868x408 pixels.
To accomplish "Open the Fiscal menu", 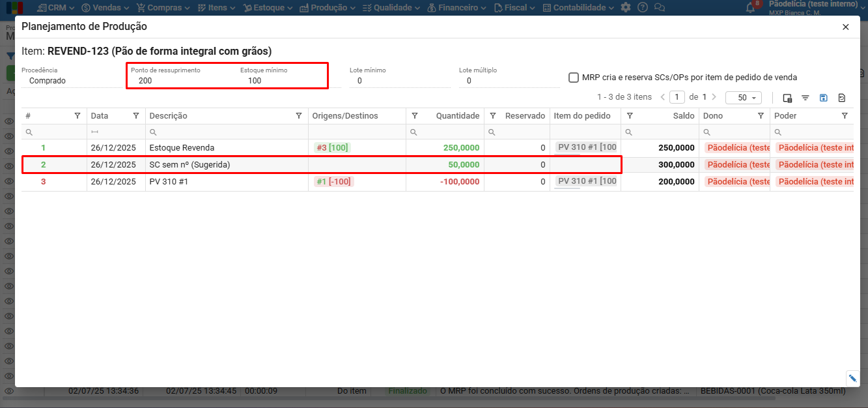I will point(514,7).
